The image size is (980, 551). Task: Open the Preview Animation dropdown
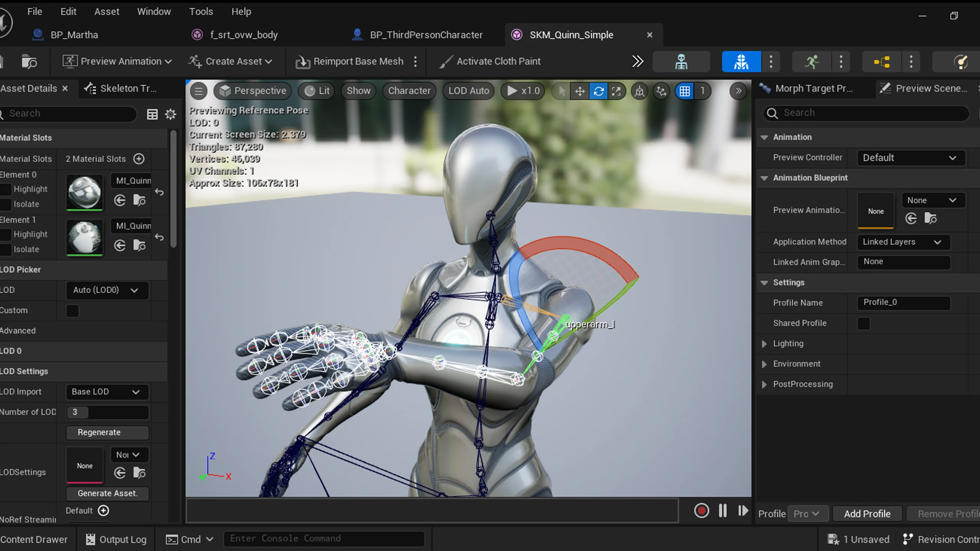(117, 61)
